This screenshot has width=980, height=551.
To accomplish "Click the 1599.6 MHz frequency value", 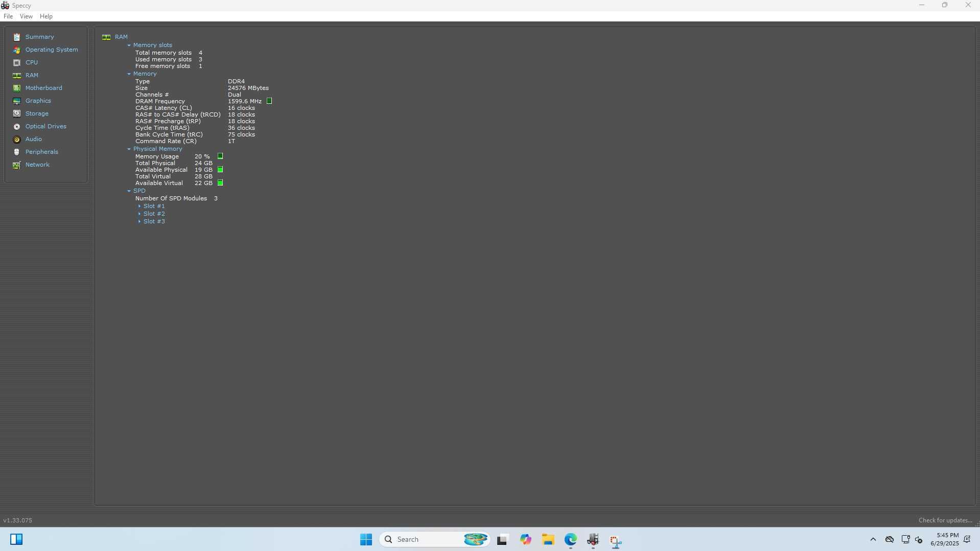I will 245,101.
